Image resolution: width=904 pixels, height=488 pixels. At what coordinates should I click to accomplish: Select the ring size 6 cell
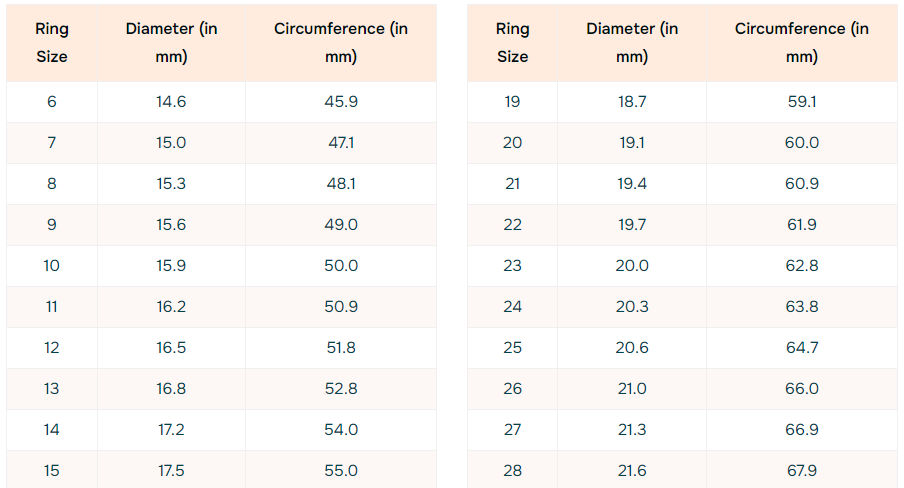click(x=52, y=102)
